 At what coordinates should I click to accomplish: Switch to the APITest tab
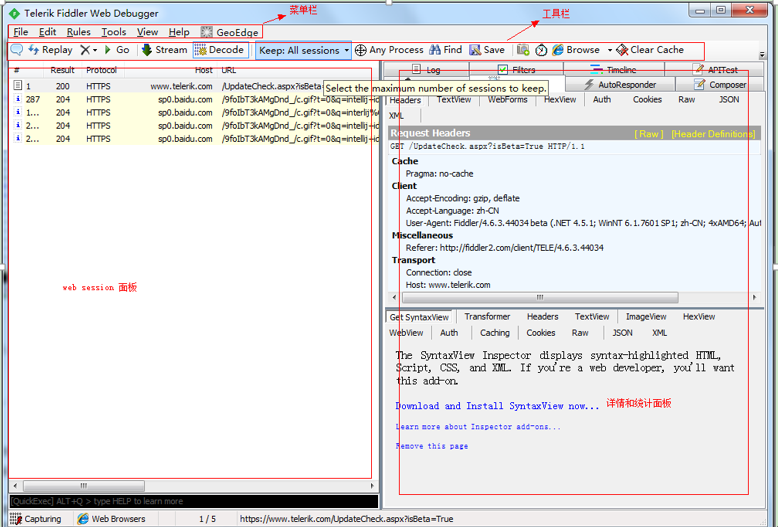(x=715, y=69)
